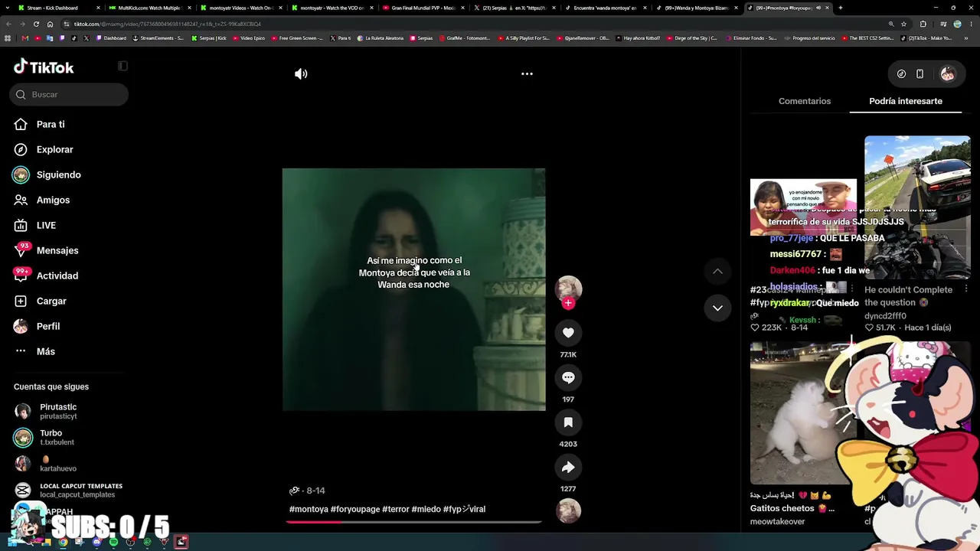The height and width of the screenshot is (551, 980).
Task: Open Spotify from the taskbar
Action: point(113,543)
